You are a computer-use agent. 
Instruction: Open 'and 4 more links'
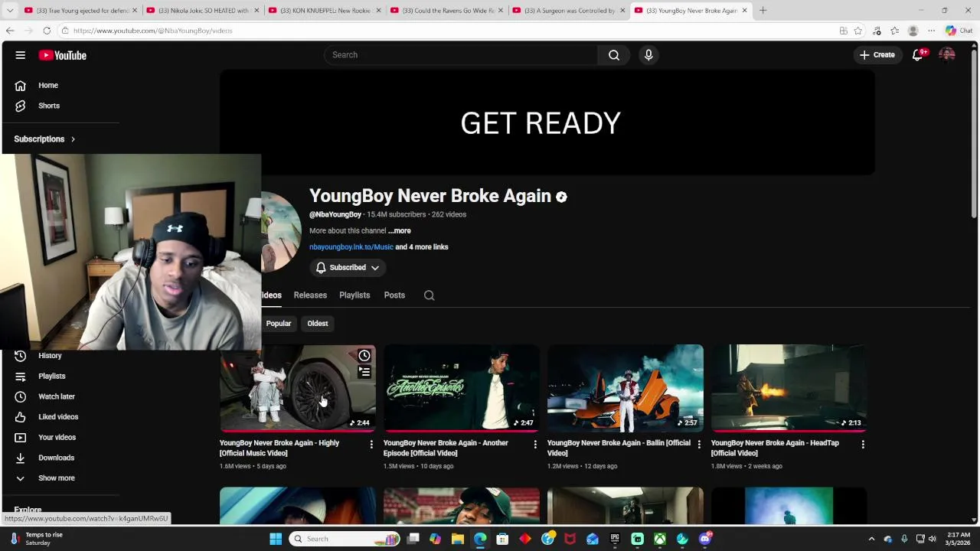422,247
